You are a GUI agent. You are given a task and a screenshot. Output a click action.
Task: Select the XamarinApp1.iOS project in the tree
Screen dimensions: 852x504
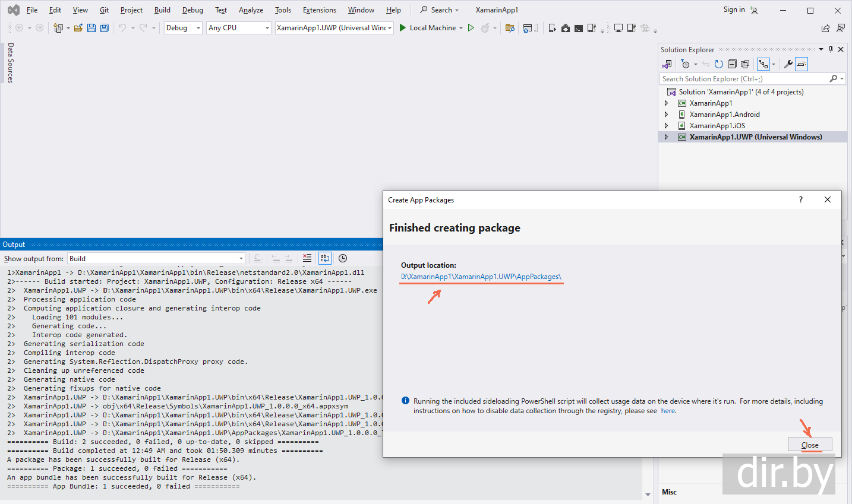point(717,126)
